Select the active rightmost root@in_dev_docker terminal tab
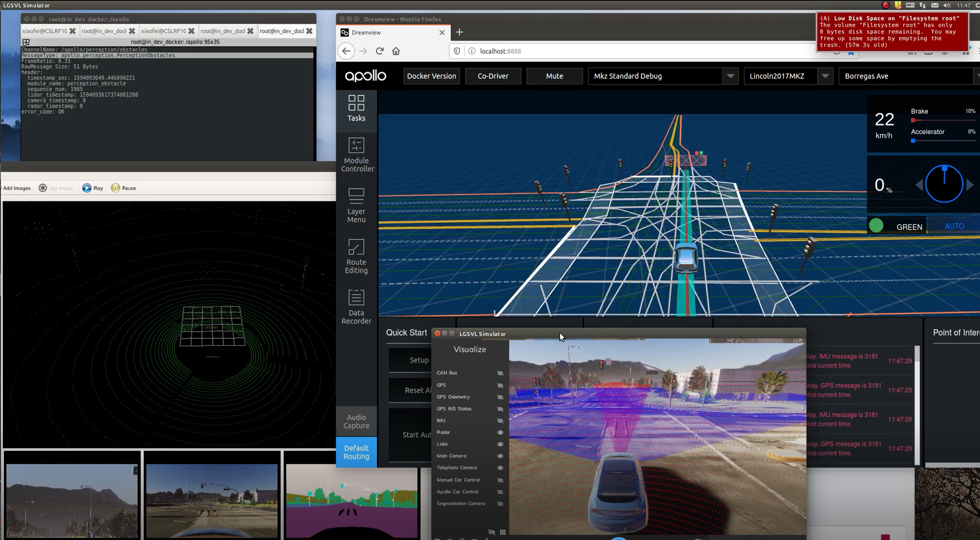The height and width of the screenshot is (540, 980). click(x=286, y=31)
